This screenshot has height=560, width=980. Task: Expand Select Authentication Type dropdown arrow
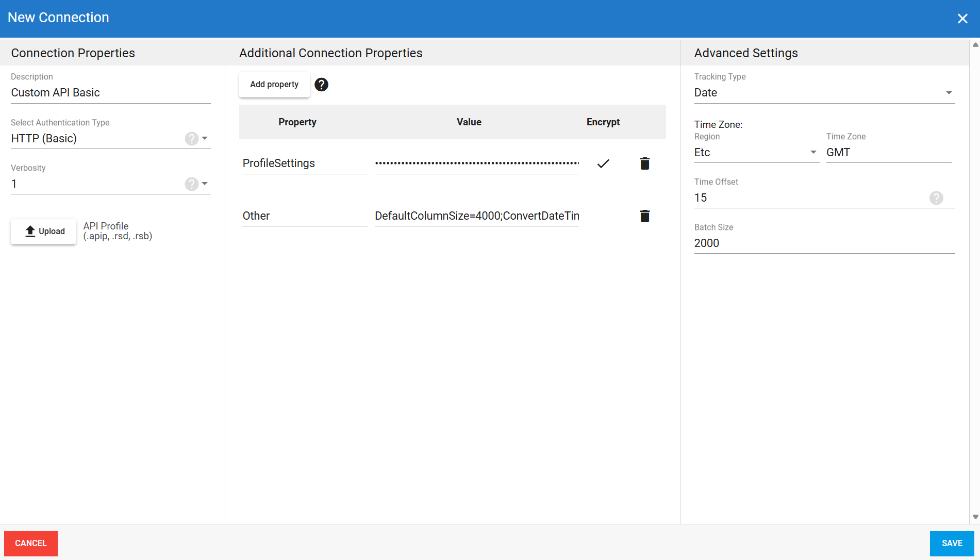point(205,138)
